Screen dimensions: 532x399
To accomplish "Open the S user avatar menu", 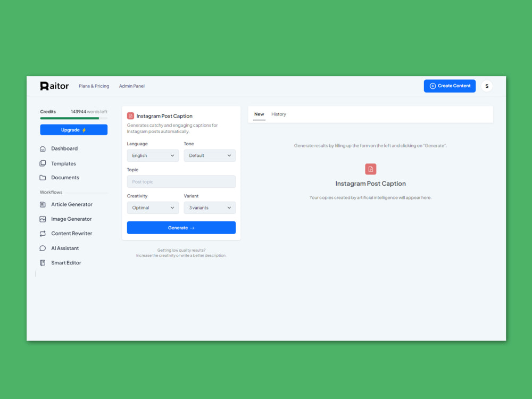I will click(x=487, y=86).
